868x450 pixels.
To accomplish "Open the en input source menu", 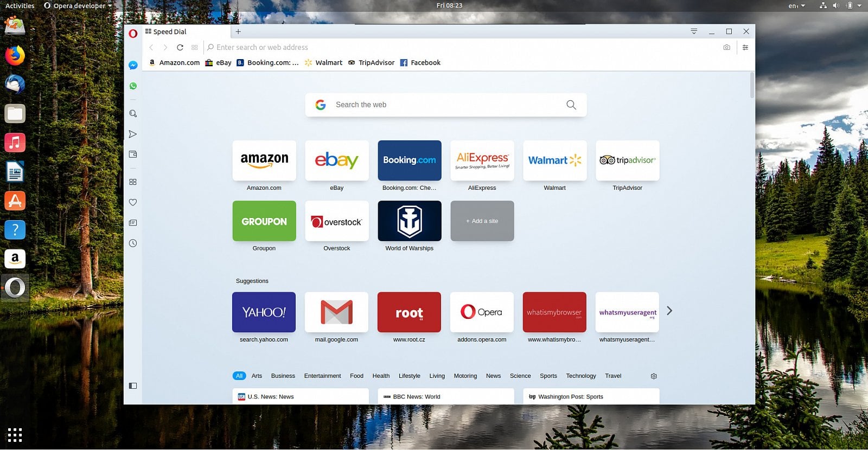I will click(796, 6).
